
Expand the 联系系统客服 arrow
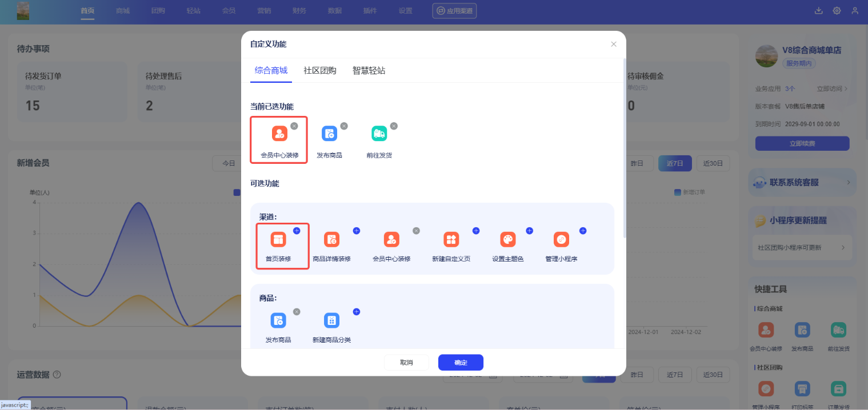click(x=848, y=183)
